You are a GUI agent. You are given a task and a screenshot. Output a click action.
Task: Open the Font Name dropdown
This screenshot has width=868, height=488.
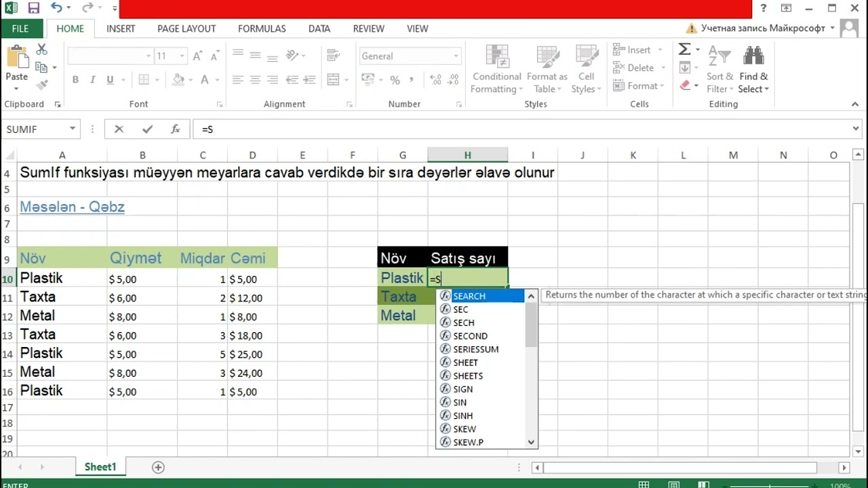coord(149,56)
